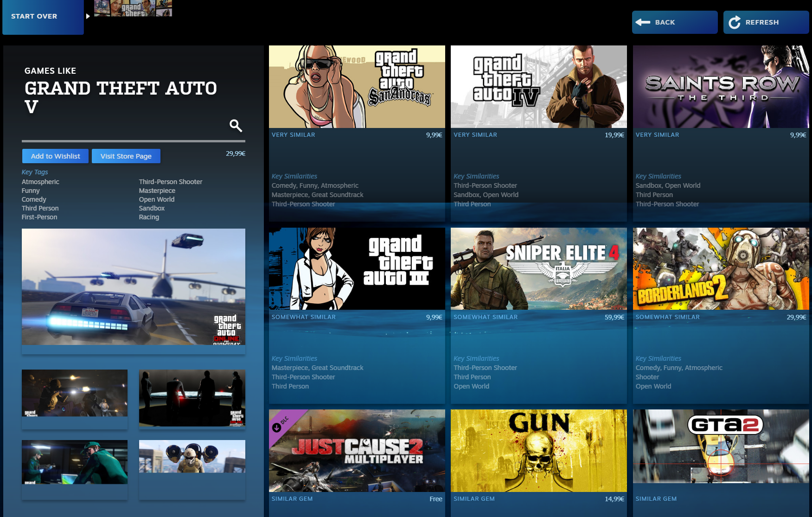Image resolution: width=812 pixels, height=517 pixels.
Task: Open the GTA breadcrumb thumbnail at top
Action: pyautogui.click(x=133, y=8)
